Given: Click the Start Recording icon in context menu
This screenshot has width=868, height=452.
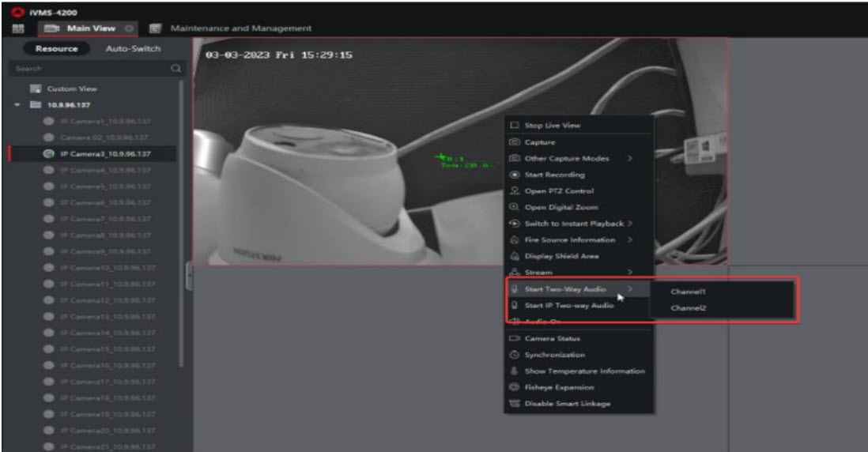Looking at the screenshot, I should click(x=514, y=175).
